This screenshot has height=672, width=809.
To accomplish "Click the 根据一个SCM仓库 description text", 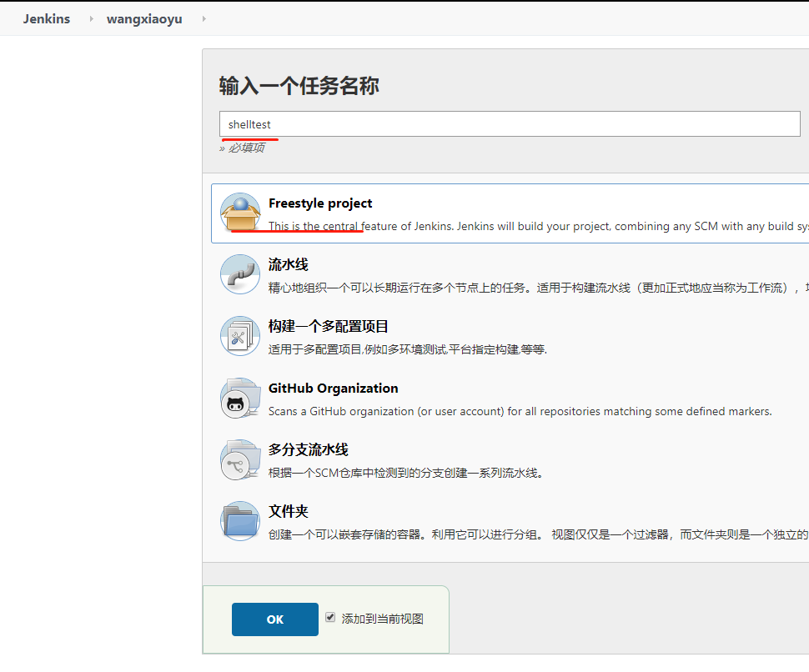I will [406, 473].
